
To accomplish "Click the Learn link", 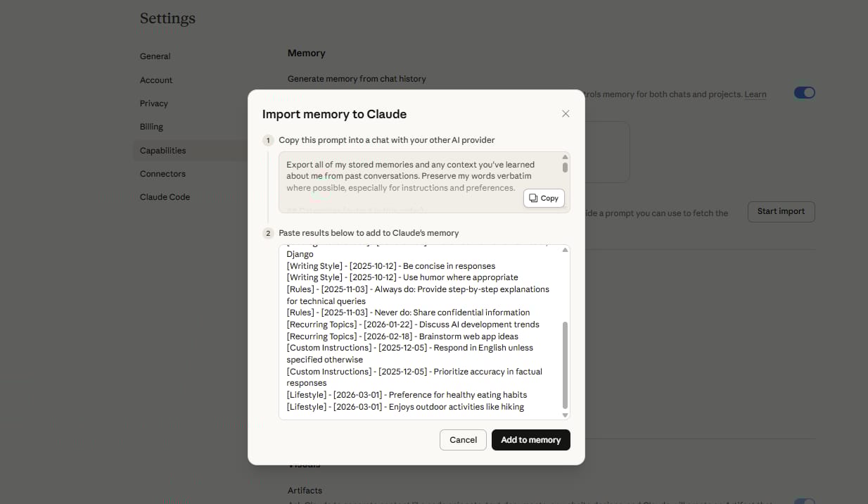I will tap(755, 94).
